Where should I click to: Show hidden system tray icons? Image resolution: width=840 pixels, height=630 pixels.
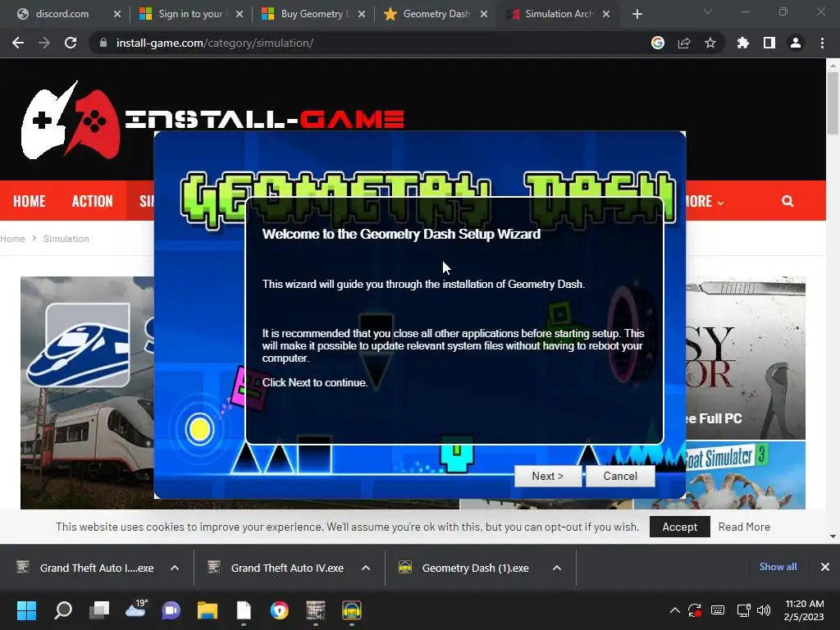click(x=675, y=610)
